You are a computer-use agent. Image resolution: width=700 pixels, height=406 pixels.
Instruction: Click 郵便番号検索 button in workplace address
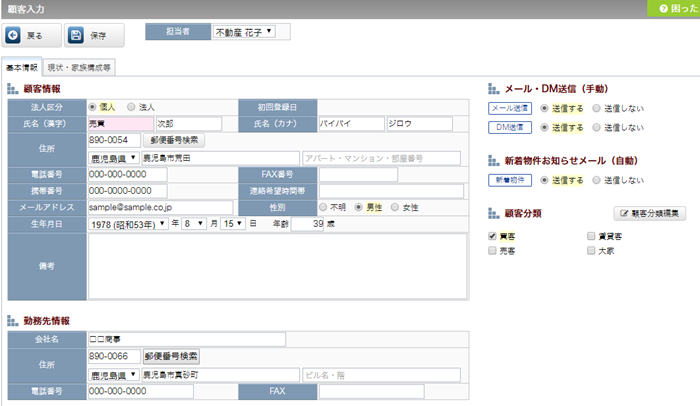click(x=171, y=356)
